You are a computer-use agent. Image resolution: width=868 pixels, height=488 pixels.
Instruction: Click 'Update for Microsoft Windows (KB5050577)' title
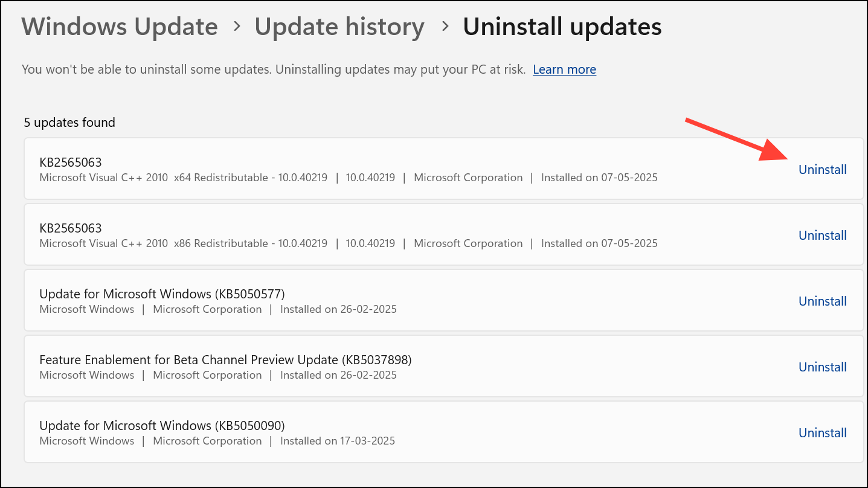pyautogui.click(x=162, y=294)
